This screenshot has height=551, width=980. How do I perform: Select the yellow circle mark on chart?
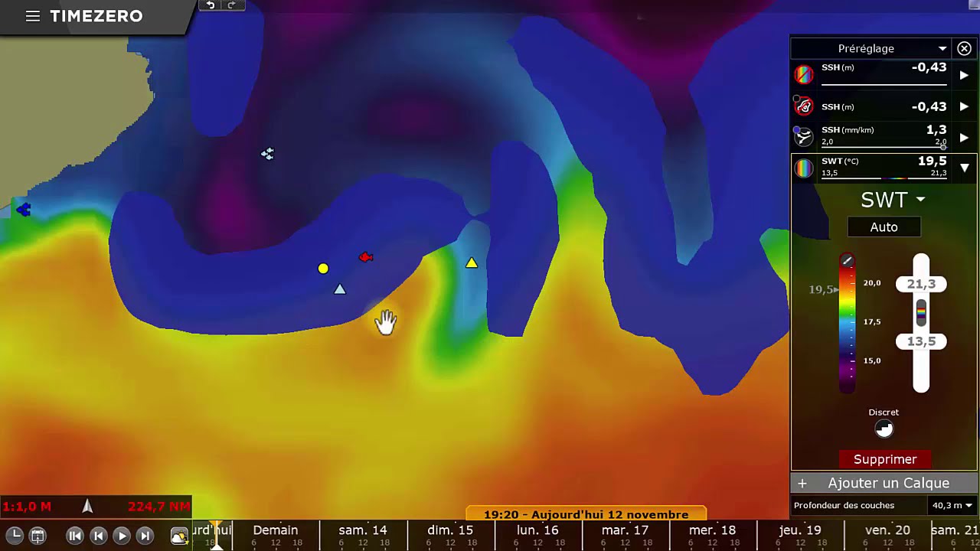pos(323,269)
